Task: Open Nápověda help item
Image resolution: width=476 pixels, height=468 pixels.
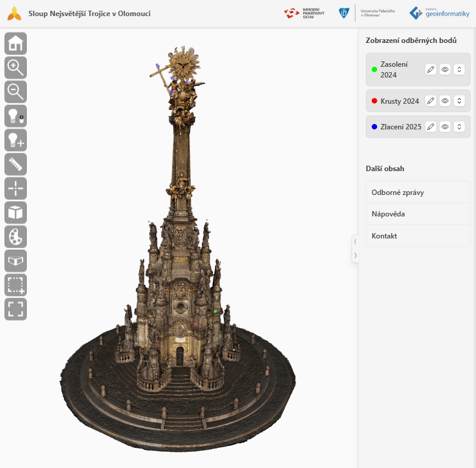Action: click(418, 214)
